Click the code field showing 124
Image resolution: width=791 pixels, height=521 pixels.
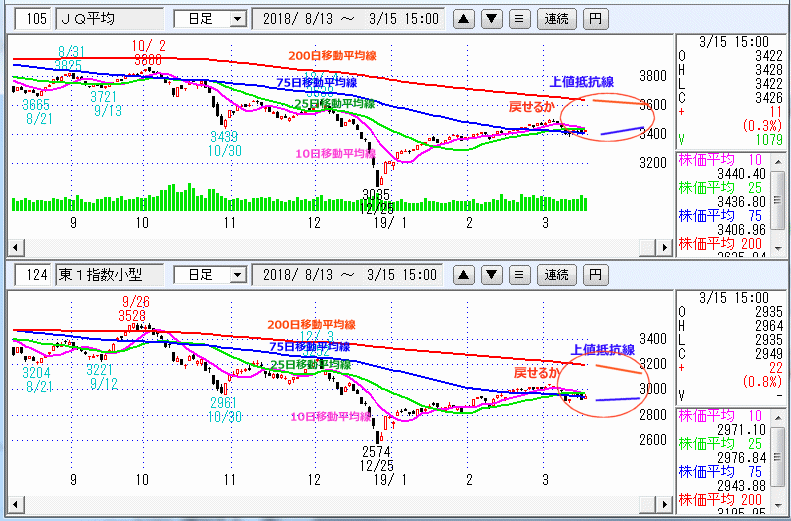click(x=37, y=274)
